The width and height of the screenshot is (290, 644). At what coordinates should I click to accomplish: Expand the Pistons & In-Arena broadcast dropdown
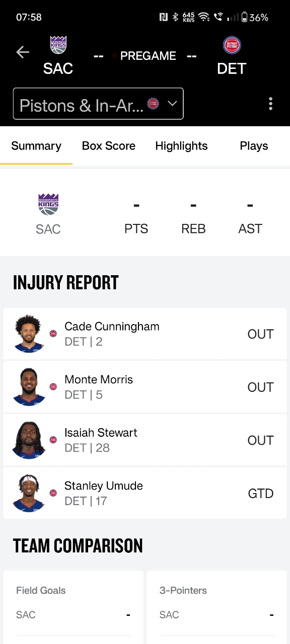[x=98, y=104]
